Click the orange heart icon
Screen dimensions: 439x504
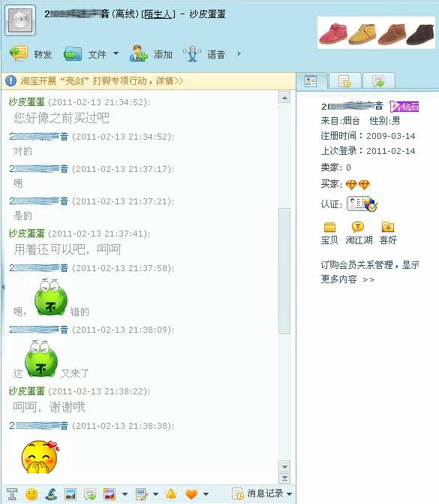coord(191,494)
